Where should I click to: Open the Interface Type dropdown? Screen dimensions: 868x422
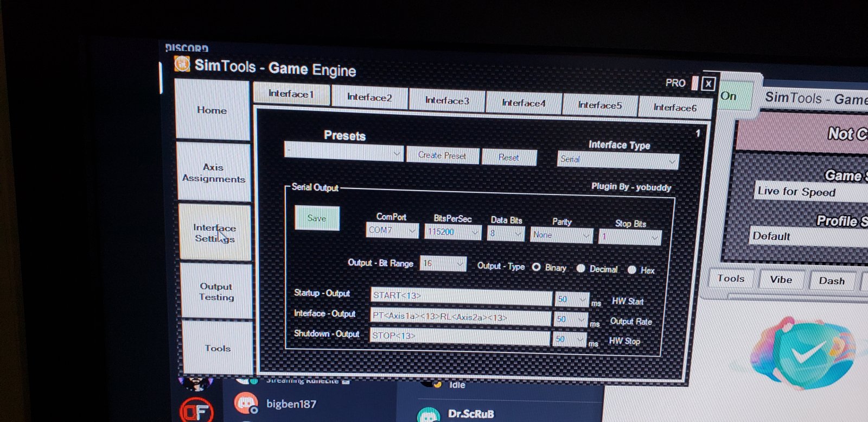tap(617, 160)
